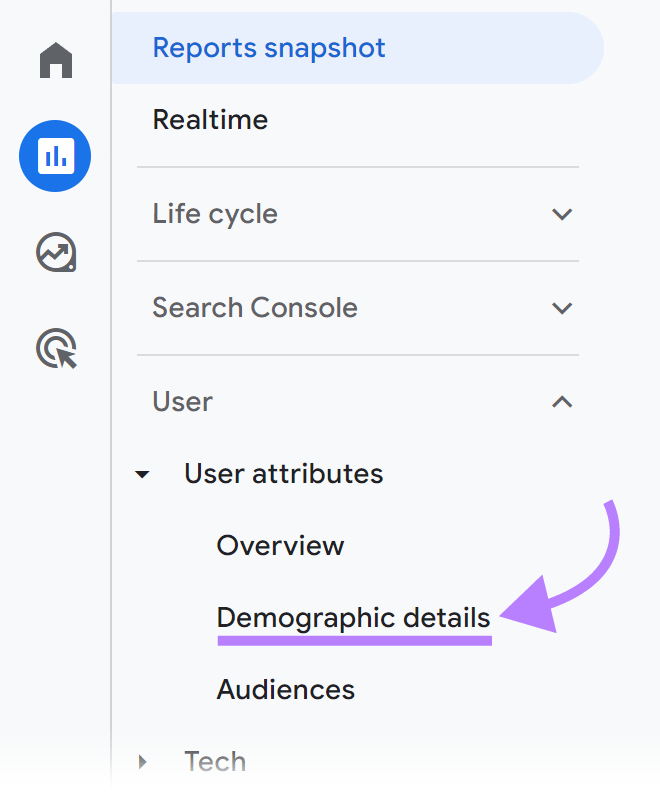
Task: Open Reports snapshot
Action: [358, 48]
